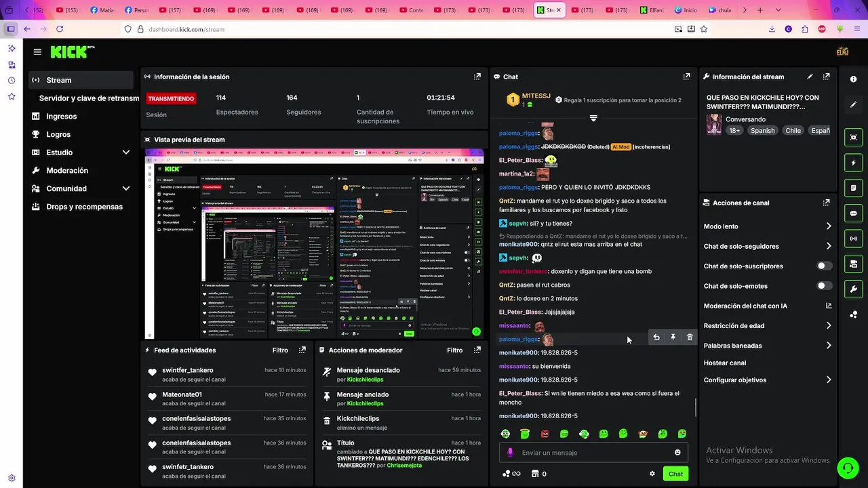Edit stream info with the pencil icon
The image size is (868, 488).
(x=810, y=77)
